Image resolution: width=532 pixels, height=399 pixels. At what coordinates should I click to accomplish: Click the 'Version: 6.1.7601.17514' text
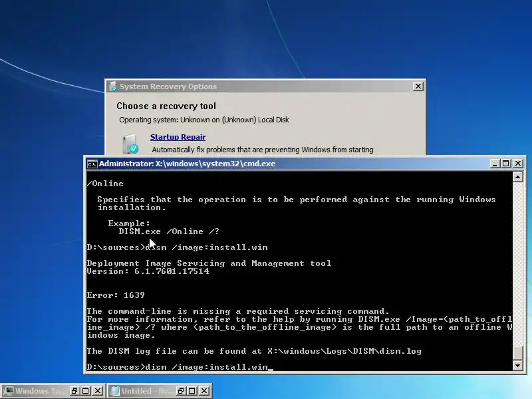point(148,271)
